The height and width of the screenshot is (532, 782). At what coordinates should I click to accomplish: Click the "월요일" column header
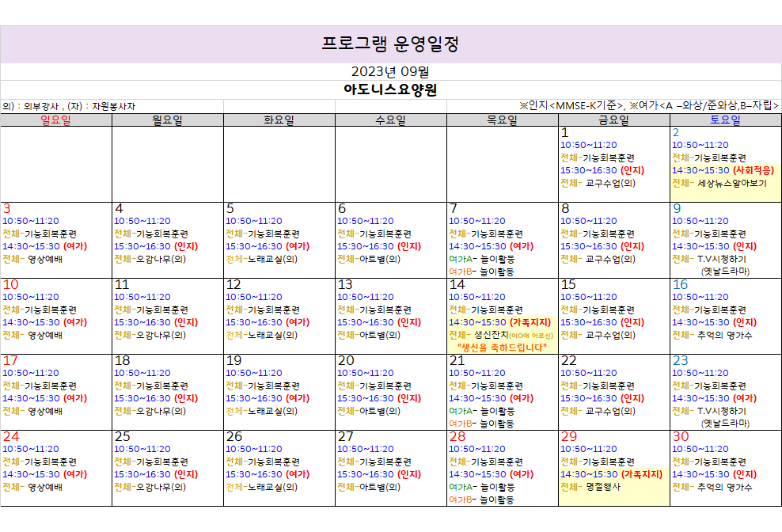tap(168, 120)
